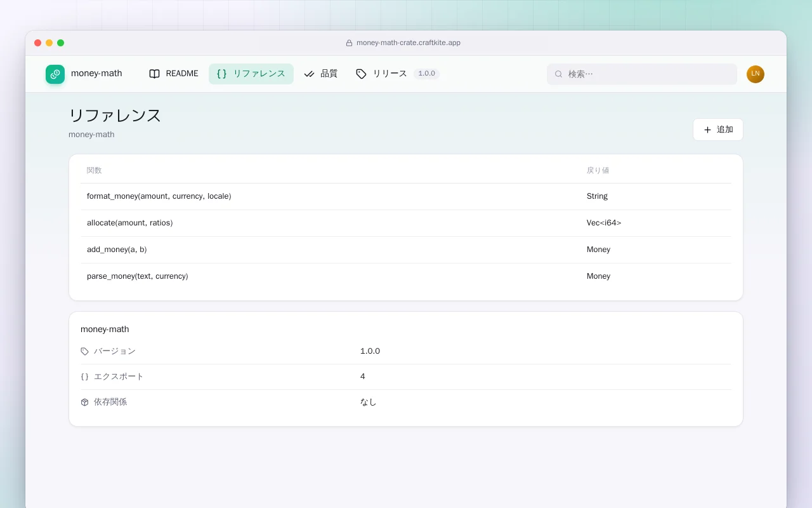Switch to the README tab

pyautogui.click(x=174, y=74)
